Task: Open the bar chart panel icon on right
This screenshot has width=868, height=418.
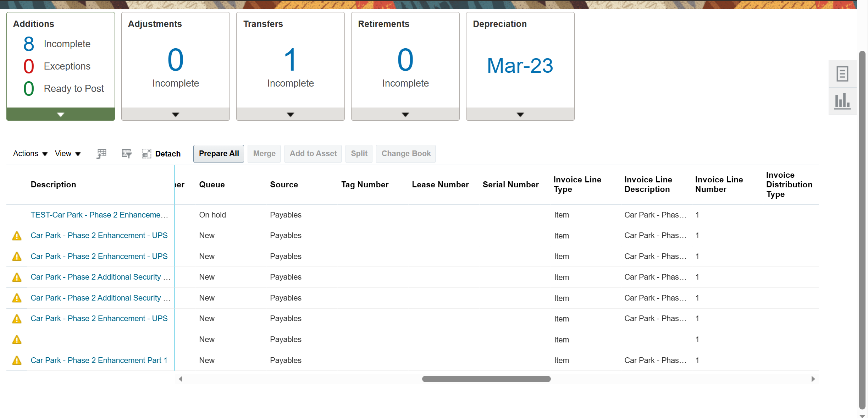Action: coord(842,101)
